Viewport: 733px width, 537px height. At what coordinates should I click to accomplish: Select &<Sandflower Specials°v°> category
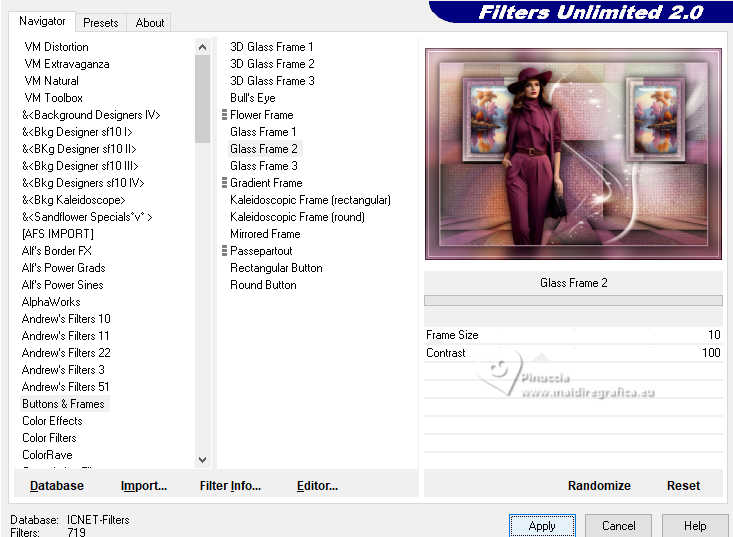87,217
